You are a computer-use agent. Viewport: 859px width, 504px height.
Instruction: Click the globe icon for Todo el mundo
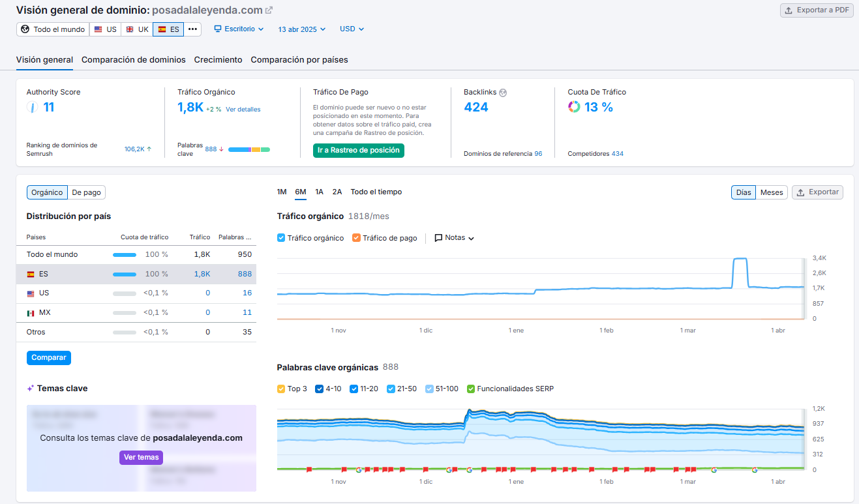point(25,29)
